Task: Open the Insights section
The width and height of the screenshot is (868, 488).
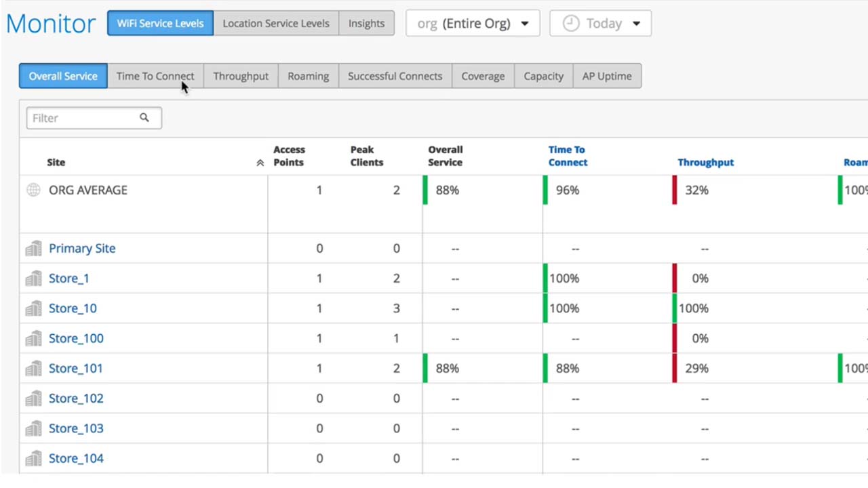Action: pyautogui.click(x=366, y=23)
